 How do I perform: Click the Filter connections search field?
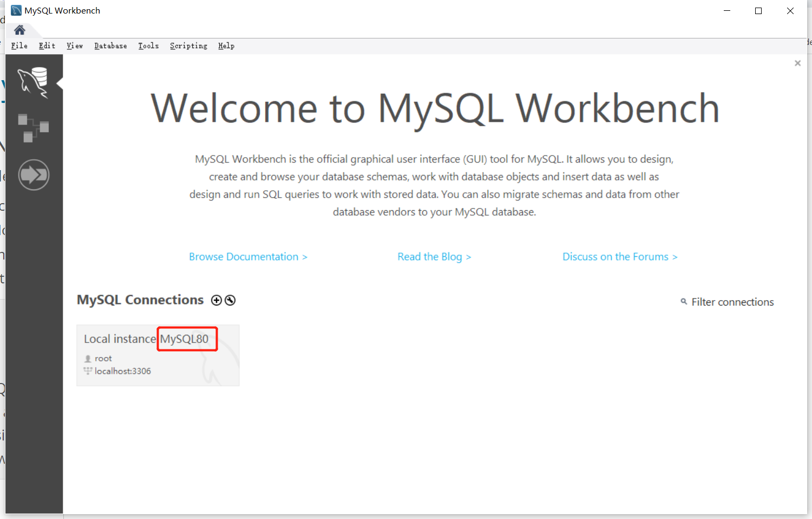[x=732, y=302]
